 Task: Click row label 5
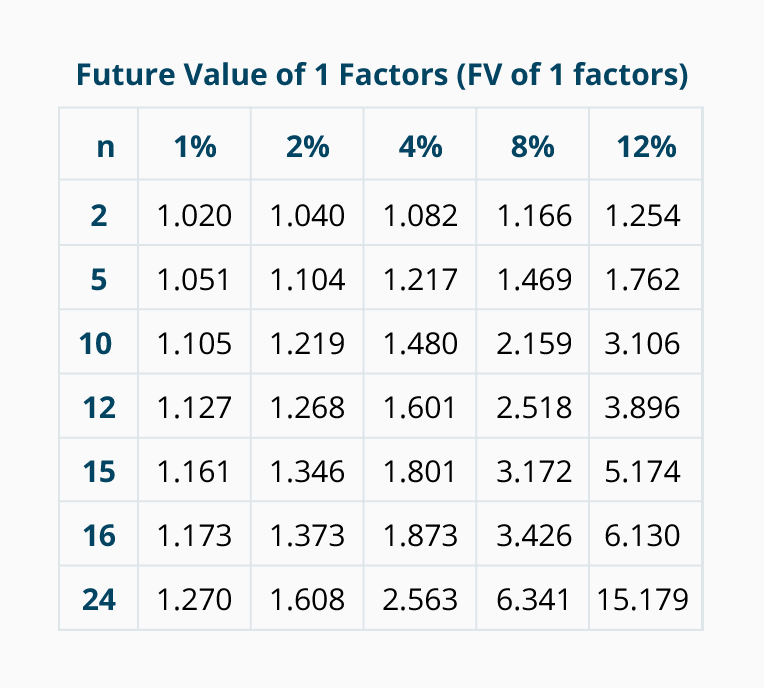point(98,279)
